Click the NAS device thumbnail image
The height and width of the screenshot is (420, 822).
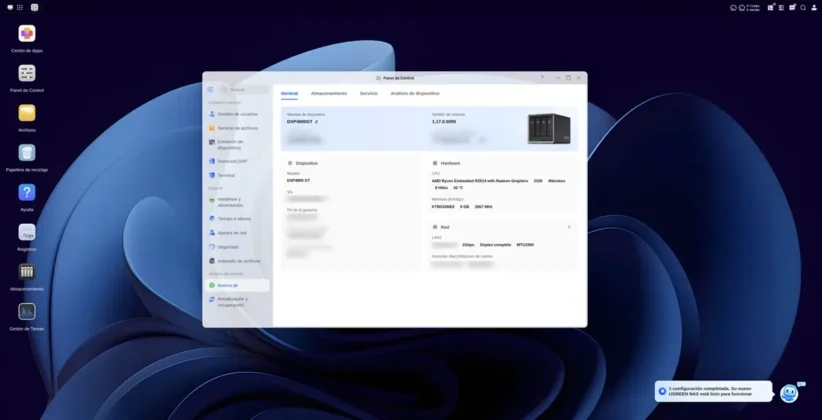549,128
